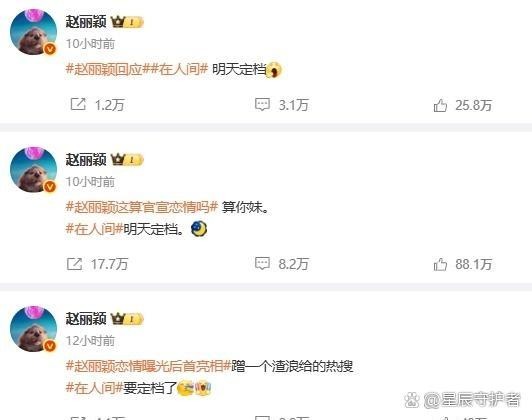Open avatar of second post author
Screen dimensions: 532x420
33,169
